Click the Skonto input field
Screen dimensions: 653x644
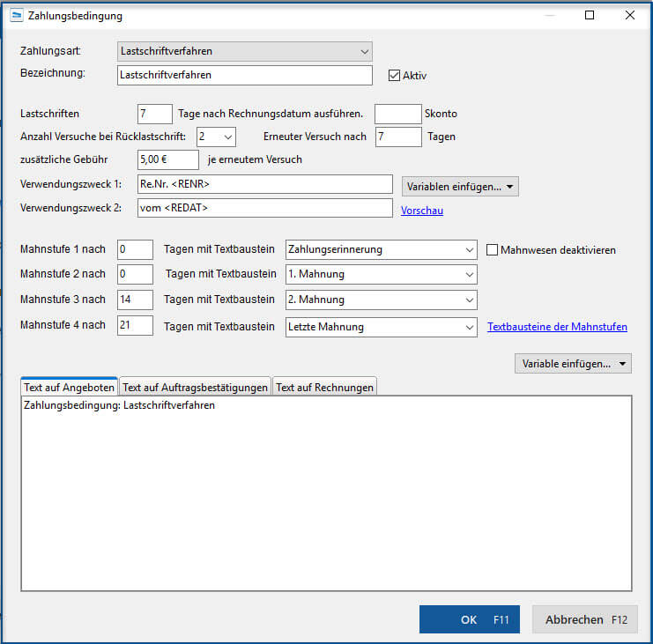(x=397, y=114)
